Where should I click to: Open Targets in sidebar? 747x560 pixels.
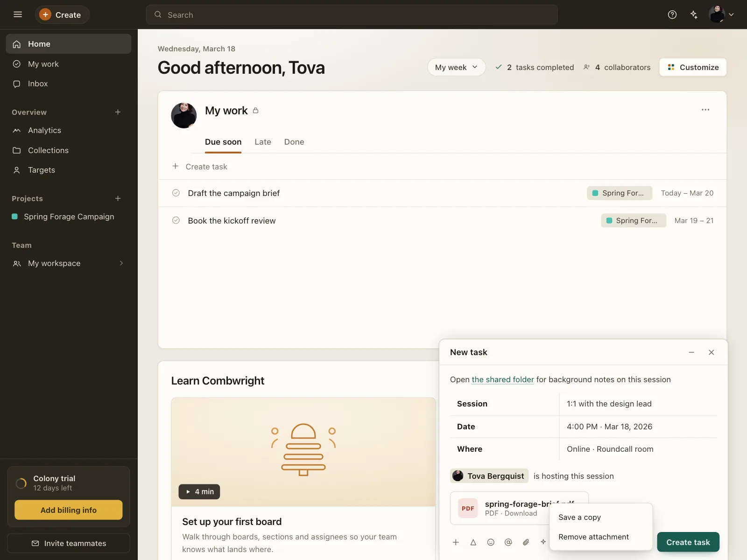pos(69,170)
